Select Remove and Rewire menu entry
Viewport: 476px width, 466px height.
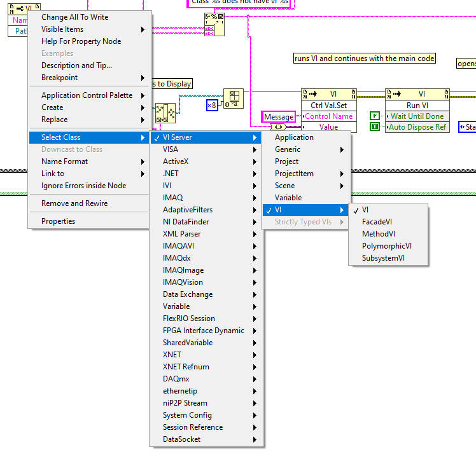point(74,203)
